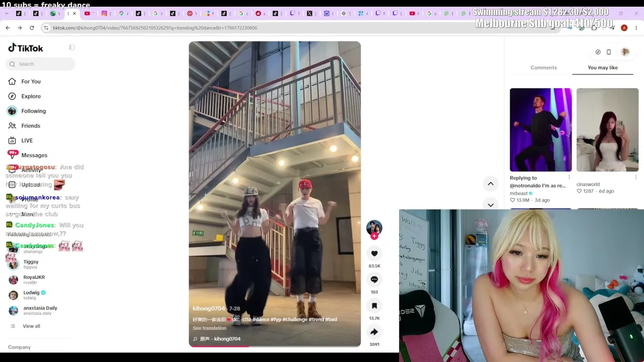The width and height of the screenshot is (644, 362).
Task: Click the Following label in sidebar
Action: click(x=33, y=111)
